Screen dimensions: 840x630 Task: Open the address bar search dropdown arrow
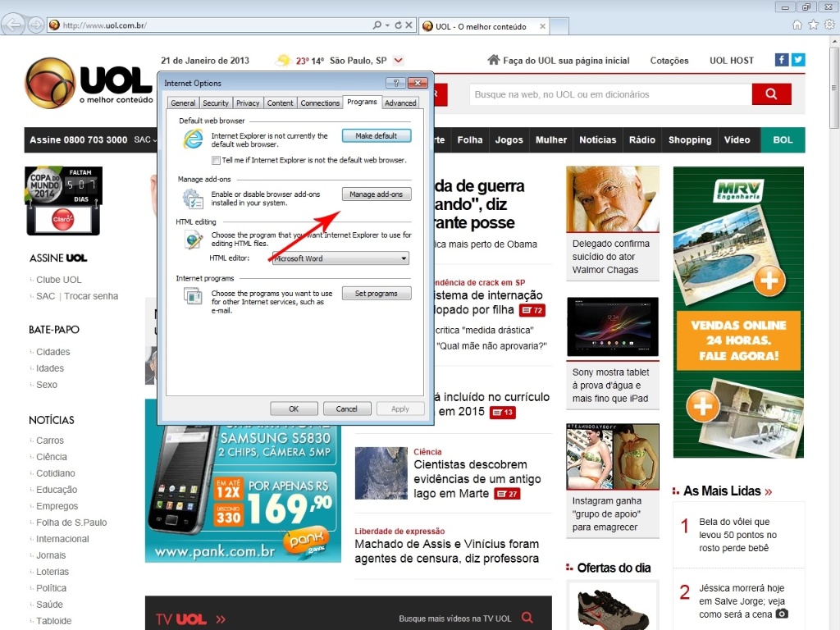[x=387, y=25]
